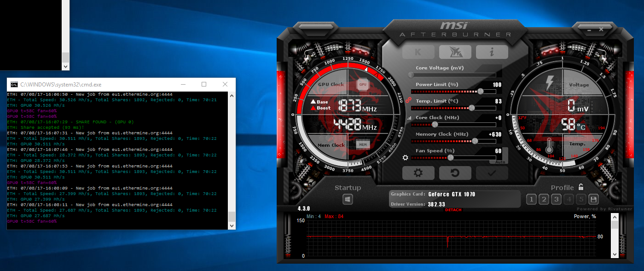Click the GPU chip icon on clock gauge
The width and height of the screenshot is (644, 271).
pos(363,85)
